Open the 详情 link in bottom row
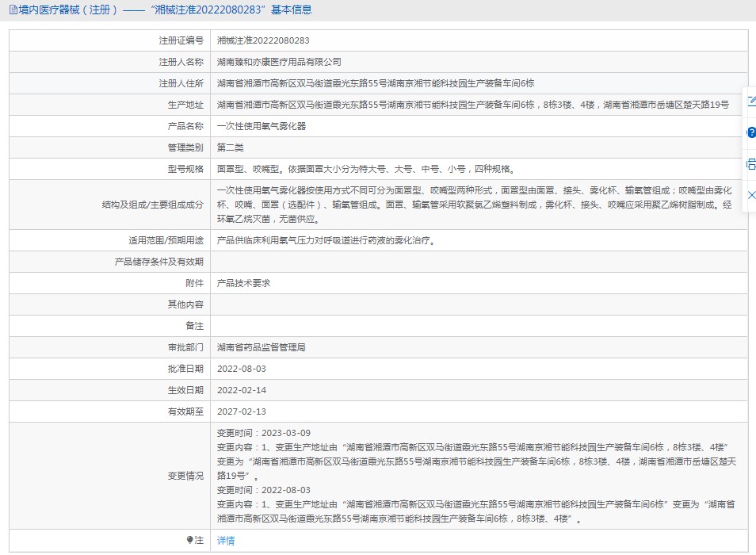Screen dimensions: 756x555 tap(226, 541)
